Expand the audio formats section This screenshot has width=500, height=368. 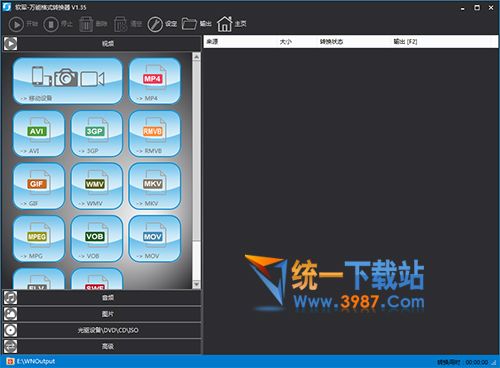point(102,298)
